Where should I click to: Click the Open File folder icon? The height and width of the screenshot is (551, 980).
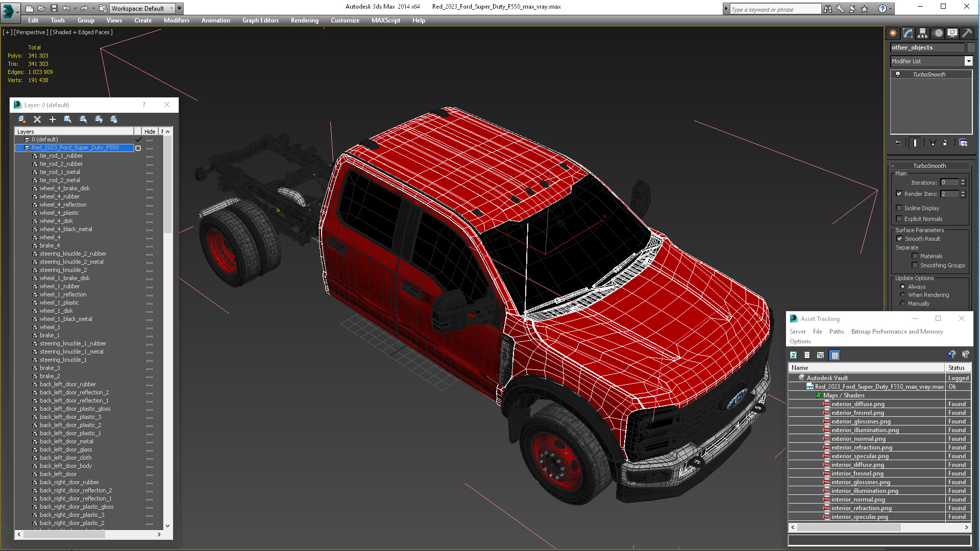41,9
